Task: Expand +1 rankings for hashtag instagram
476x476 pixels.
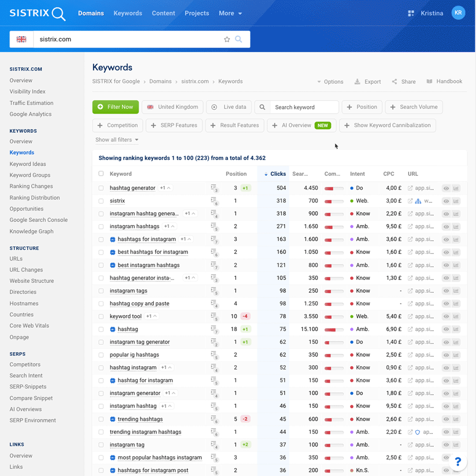Action: [167, 367]
